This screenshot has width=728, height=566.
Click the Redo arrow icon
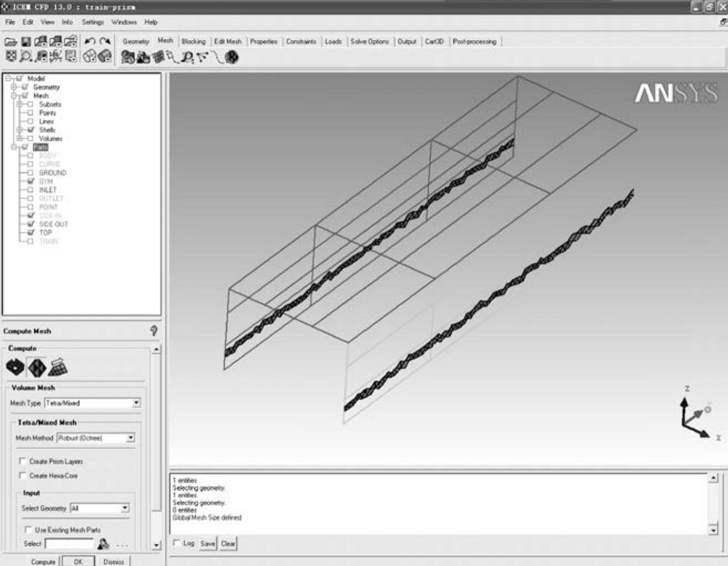(x=105, y=42)
